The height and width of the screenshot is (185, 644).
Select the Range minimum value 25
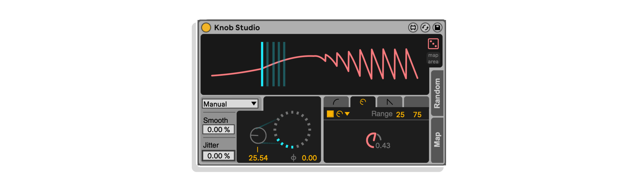tap(400, 115)
